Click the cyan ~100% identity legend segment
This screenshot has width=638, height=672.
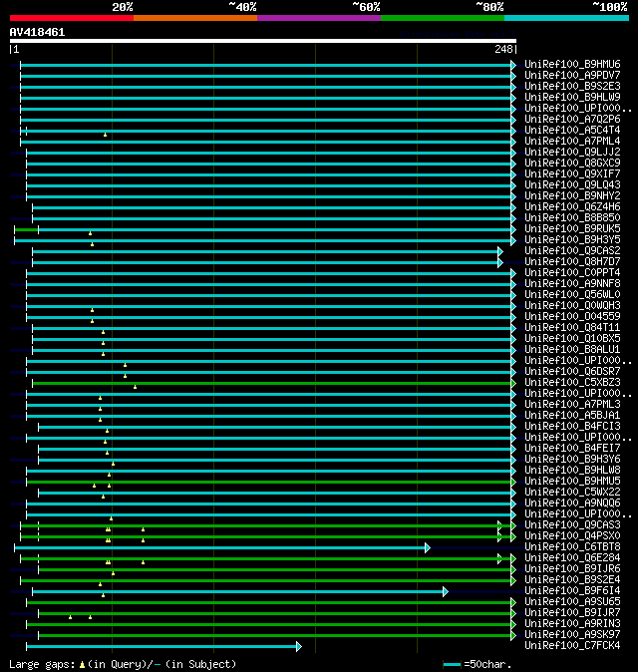click(x=567, y=18)
